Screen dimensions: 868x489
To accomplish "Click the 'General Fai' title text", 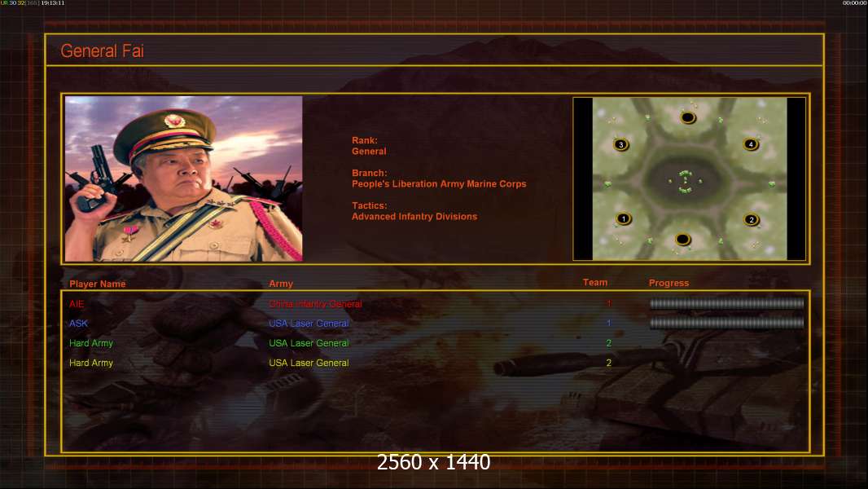I will point(102,51).
